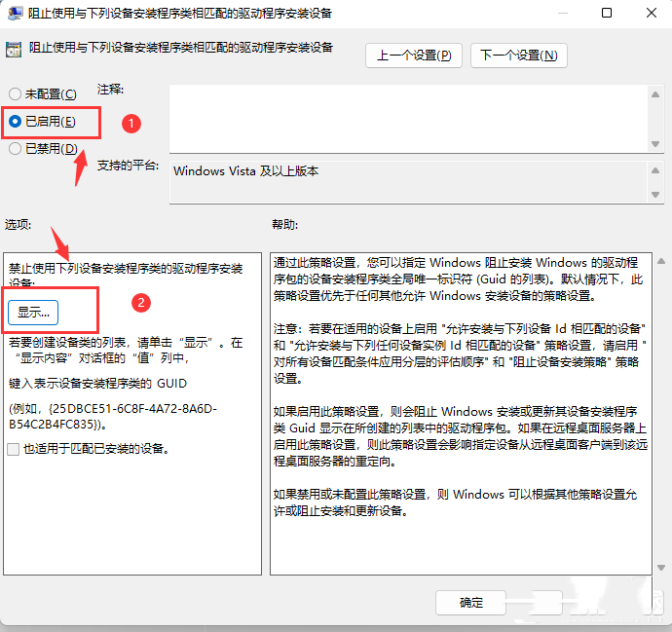
Task: Click the example GUID text {25DBCE51-6C8F-4A72-8A6D-
Action: point(133,409)
